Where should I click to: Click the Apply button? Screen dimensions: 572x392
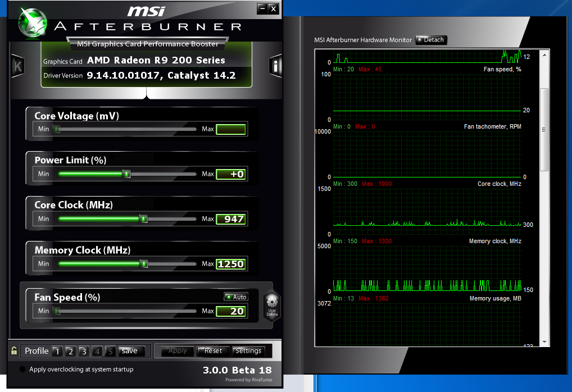coord(178,351)
